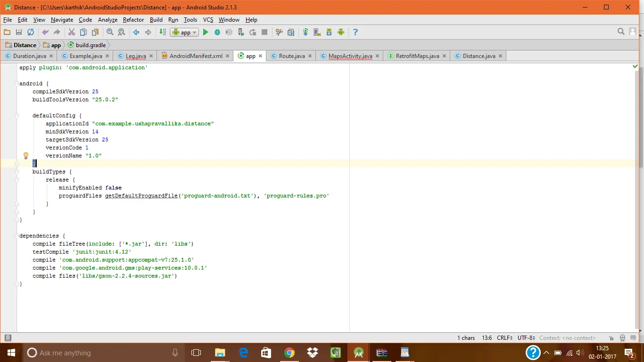Click the green inspection status check mark
This screenshot has width=644, height=362.
635,67
